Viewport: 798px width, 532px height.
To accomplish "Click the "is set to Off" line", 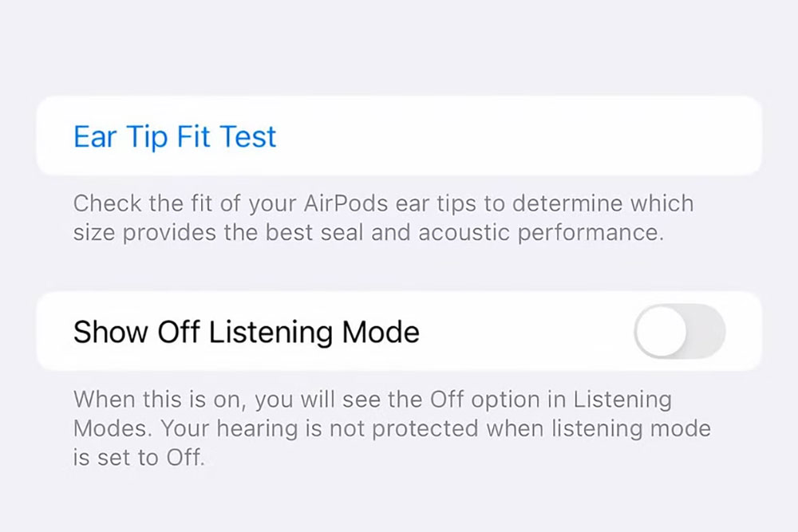I will click(x=139, y=457).
